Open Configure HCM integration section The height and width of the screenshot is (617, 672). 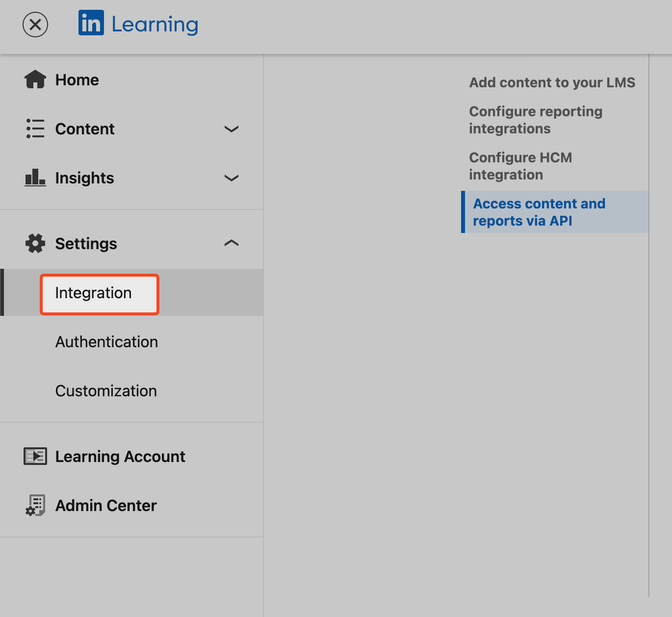pos(520,166)
